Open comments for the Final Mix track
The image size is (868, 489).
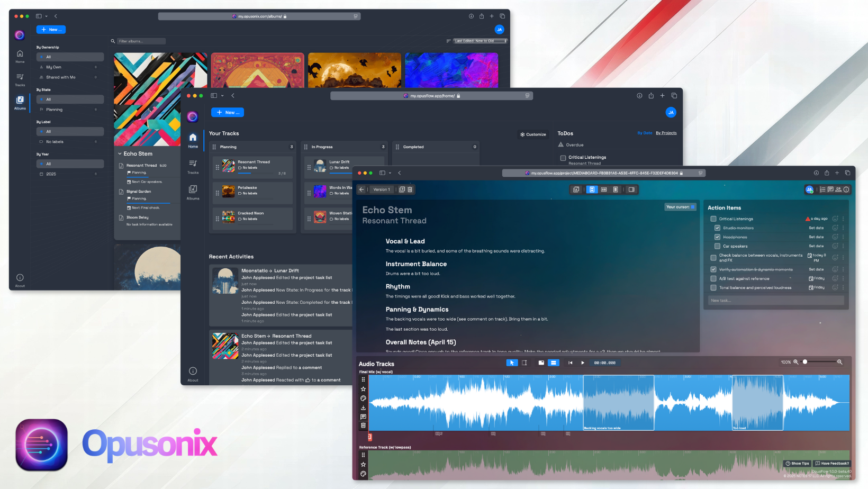363,416
